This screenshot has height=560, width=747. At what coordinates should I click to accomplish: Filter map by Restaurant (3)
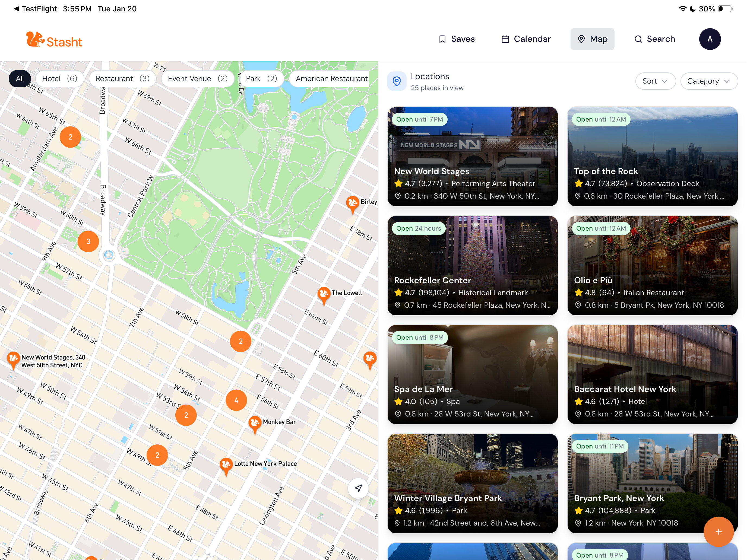click(x=123, y=79)
